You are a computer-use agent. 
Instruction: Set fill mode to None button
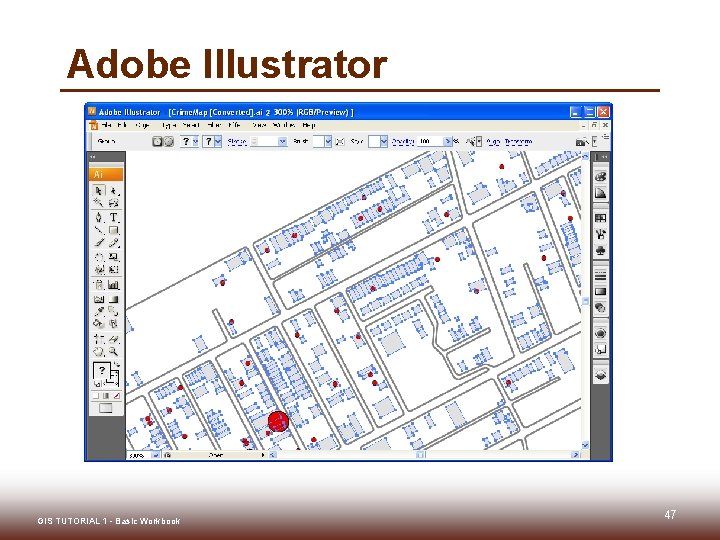point(117,395)
